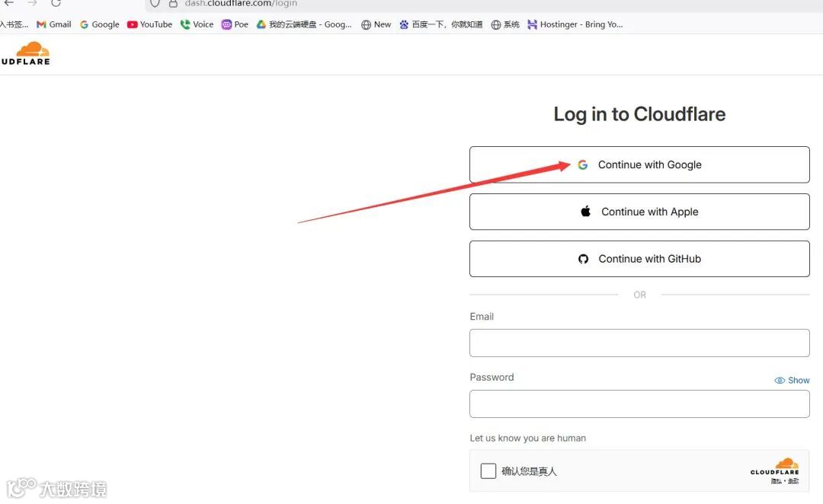Click Continue with Apple button
This screenshot has width=823, height=504.
[x=639, y=212]
